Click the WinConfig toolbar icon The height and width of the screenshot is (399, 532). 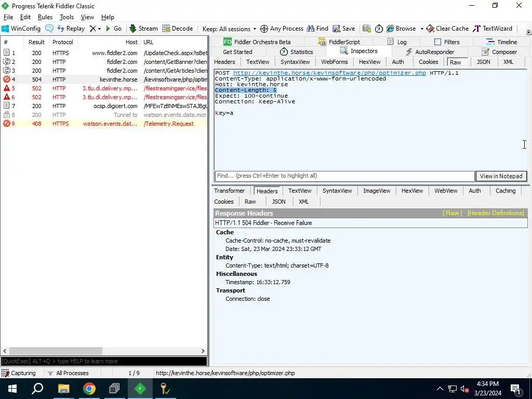[x=5, y=29]
